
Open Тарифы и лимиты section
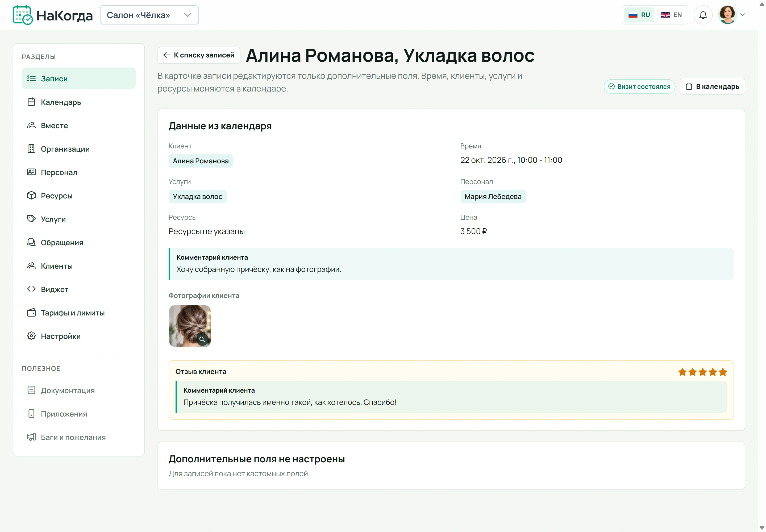(79, 313)
